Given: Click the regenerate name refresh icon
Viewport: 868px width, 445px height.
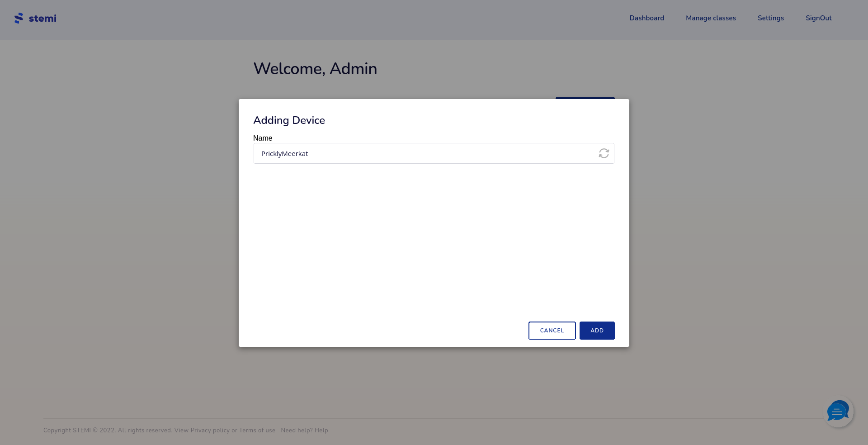Looking at the screenshot, I should click(604, 153).
